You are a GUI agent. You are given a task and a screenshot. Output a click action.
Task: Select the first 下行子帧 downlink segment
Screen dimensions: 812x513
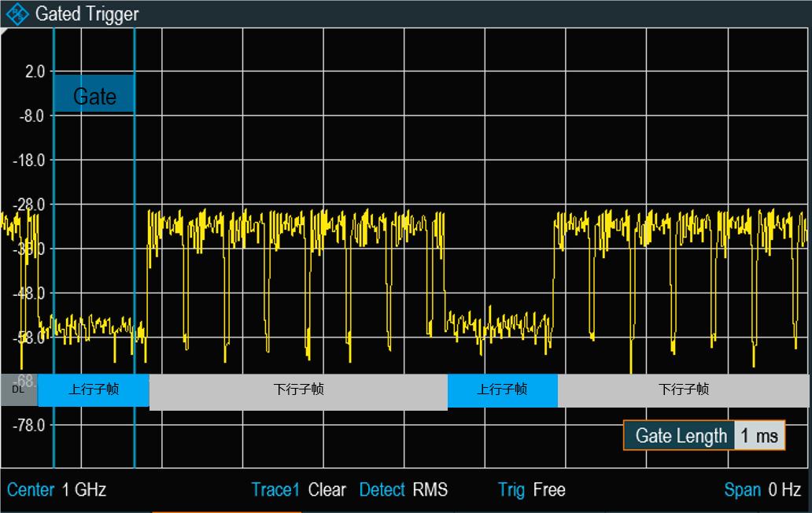[x=299, y=390]
